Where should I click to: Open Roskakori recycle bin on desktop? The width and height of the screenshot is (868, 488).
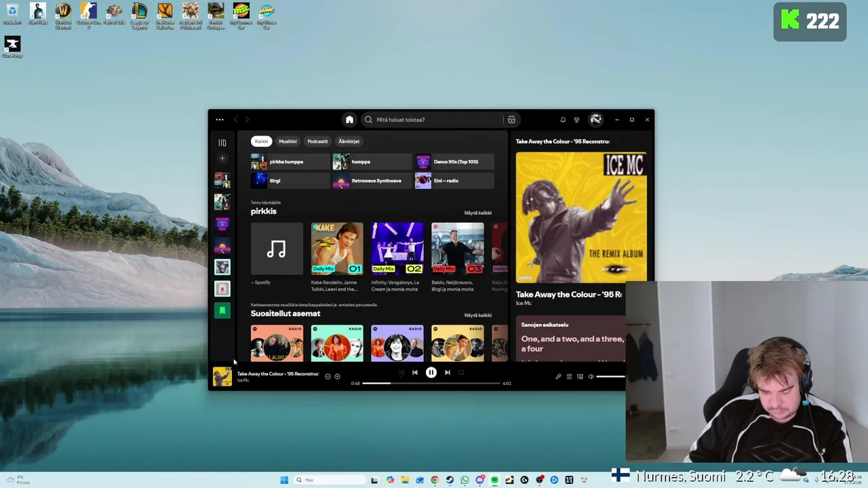point(12,15)
